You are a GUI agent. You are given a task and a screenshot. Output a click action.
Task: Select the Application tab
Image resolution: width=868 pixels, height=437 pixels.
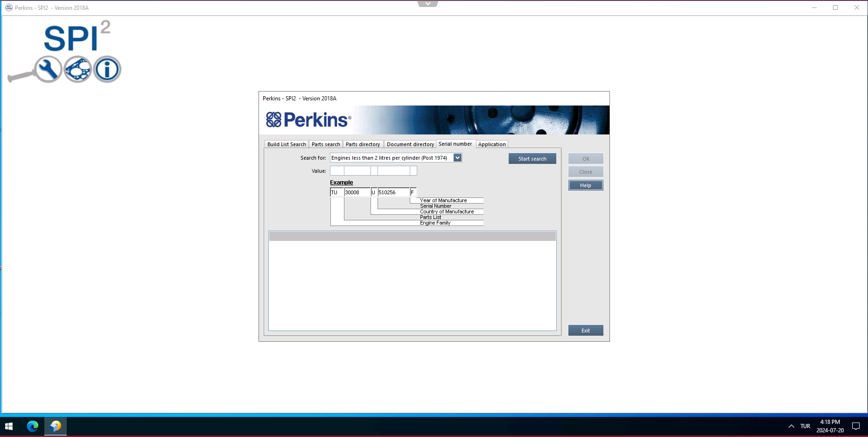coord(491,144)
